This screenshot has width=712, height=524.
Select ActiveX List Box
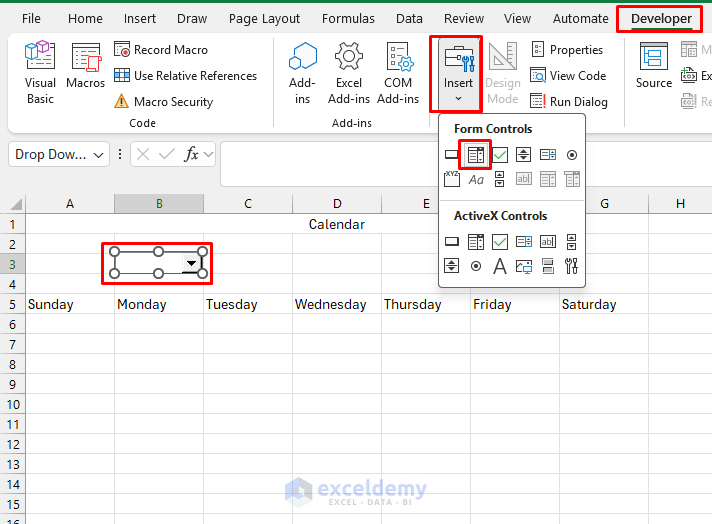pos(524,242)
